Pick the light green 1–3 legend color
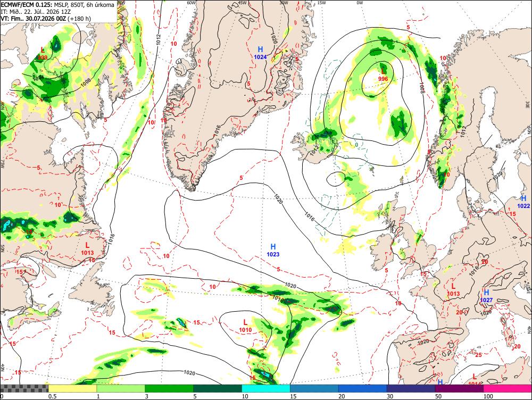This screenshot has height=400, width=532. coord(121,388)
